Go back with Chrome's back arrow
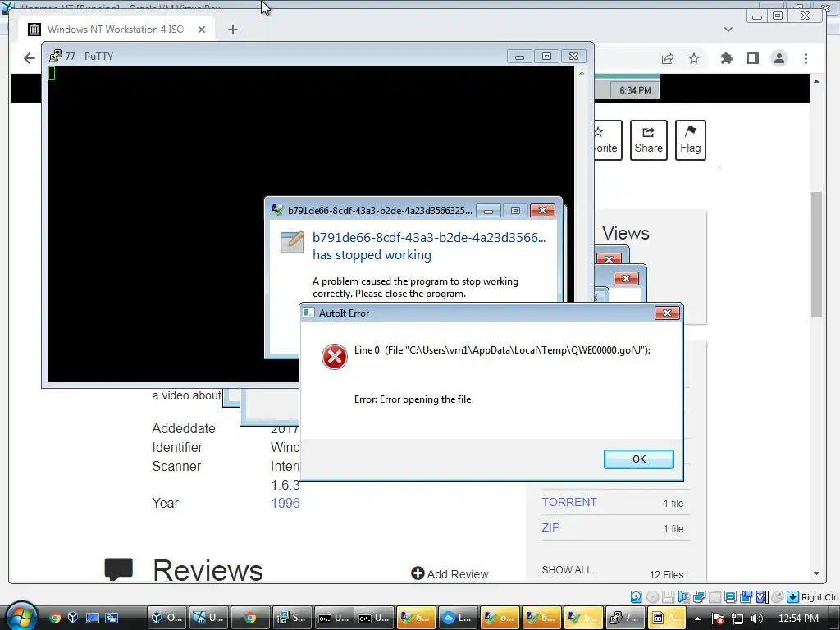This screenshot has width=840, height=630. pyautogui.click(x=29, y=58)
